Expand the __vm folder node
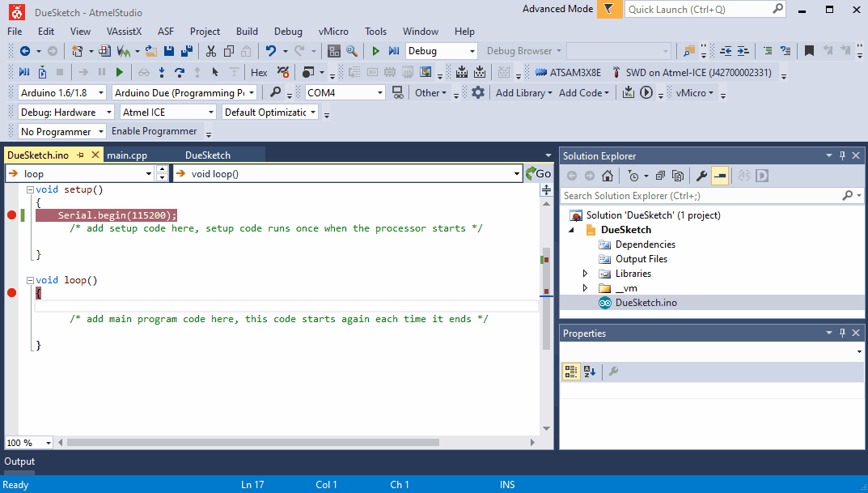Image resolution: width=868 pixels, height=493 pixels. tap(585, 288)
